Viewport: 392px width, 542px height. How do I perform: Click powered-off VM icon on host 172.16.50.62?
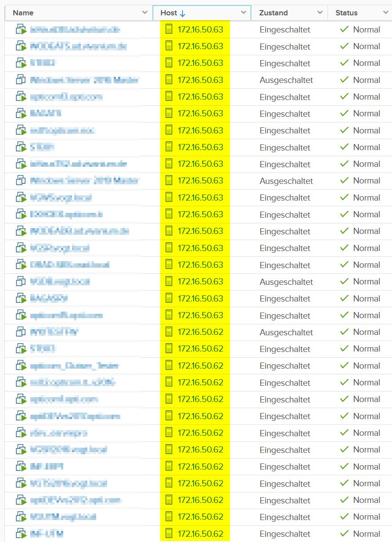(21, 332)
